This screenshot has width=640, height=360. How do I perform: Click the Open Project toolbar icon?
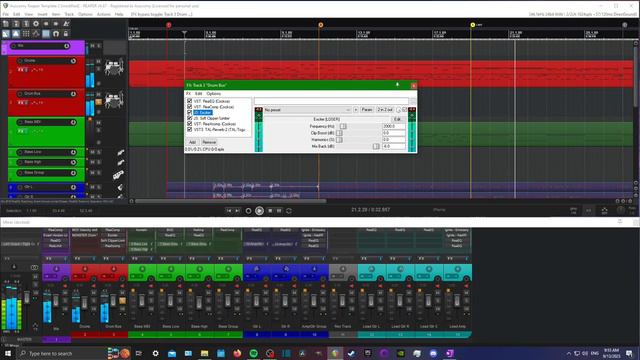(16, 24)
